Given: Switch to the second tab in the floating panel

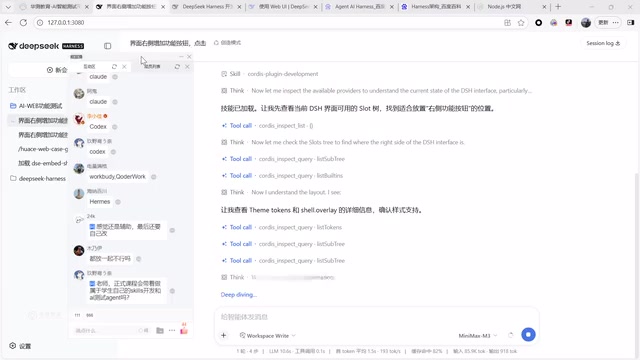Looking at the screenshot, I should click(152, 67).
